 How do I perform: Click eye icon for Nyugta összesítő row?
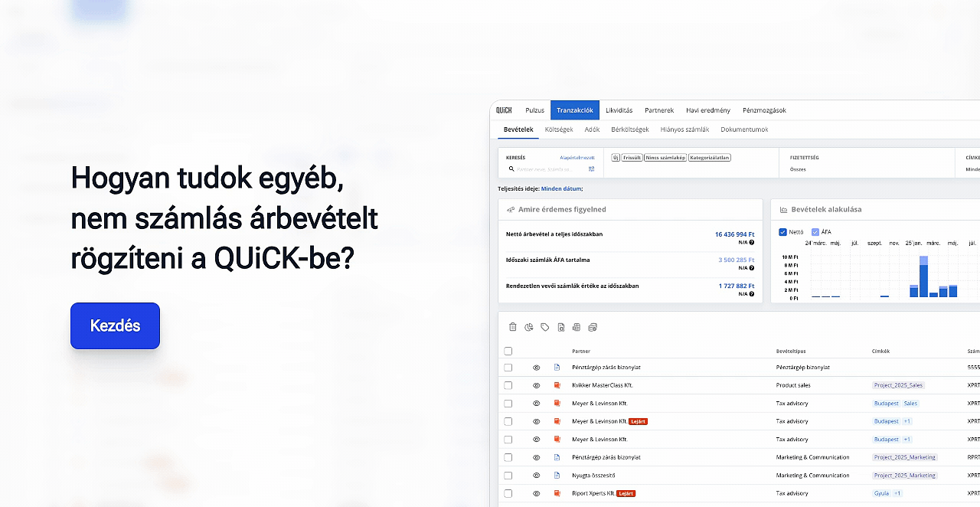[537, 476]
